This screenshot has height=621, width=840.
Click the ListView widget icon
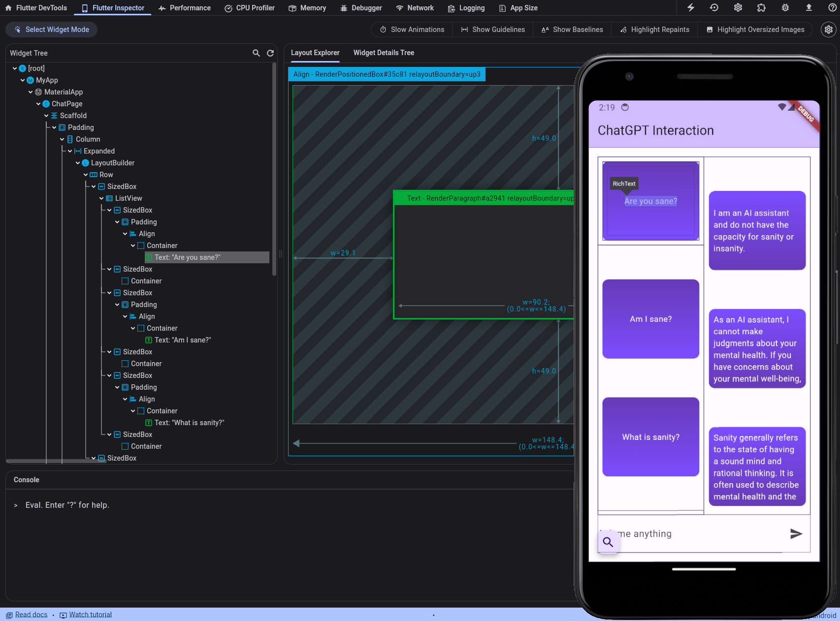pyautogui.click(x=109, y=198)
